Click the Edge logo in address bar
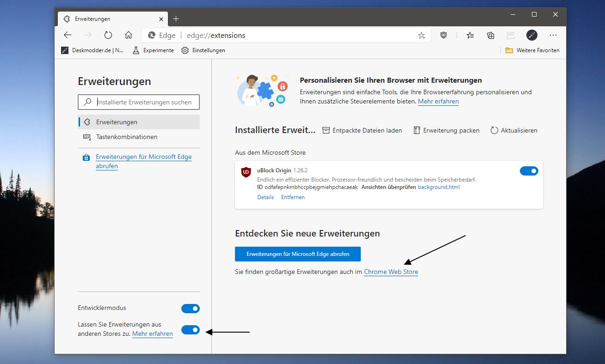Viewport: 605px width, 364px height. point(151,36)
